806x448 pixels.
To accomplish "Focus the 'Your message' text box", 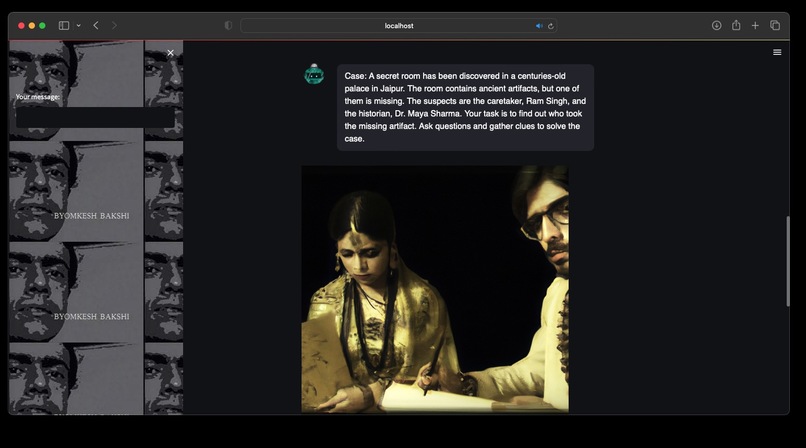I will 95,117.
